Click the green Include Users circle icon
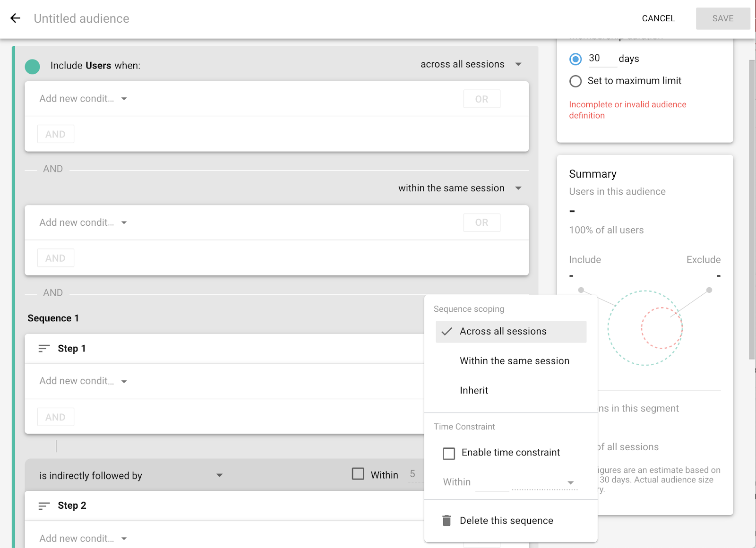Viewport: 756px width, 548px height. [x=33, y=67]
